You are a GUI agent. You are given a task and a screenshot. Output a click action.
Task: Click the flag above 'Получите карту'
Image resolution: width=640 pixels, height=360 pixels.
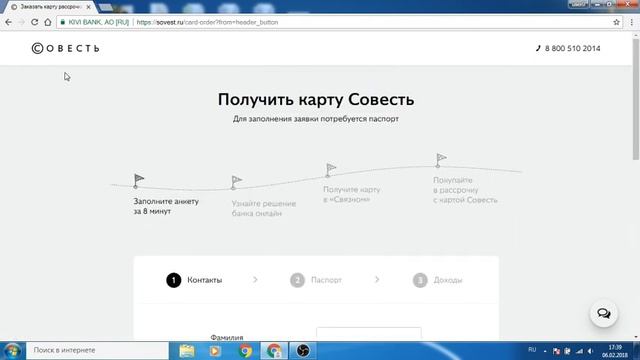pyautogui.click(x=331, y=170)
